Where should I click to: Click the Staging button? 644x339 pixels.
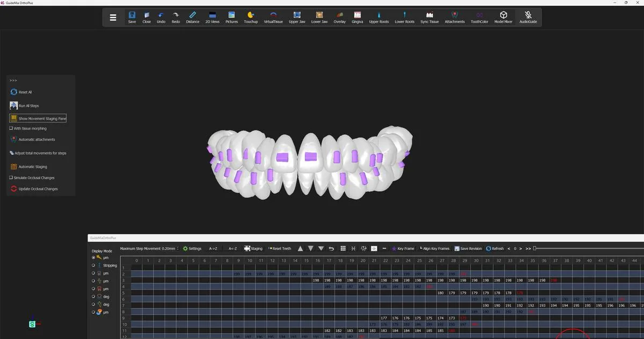point(253,249)
